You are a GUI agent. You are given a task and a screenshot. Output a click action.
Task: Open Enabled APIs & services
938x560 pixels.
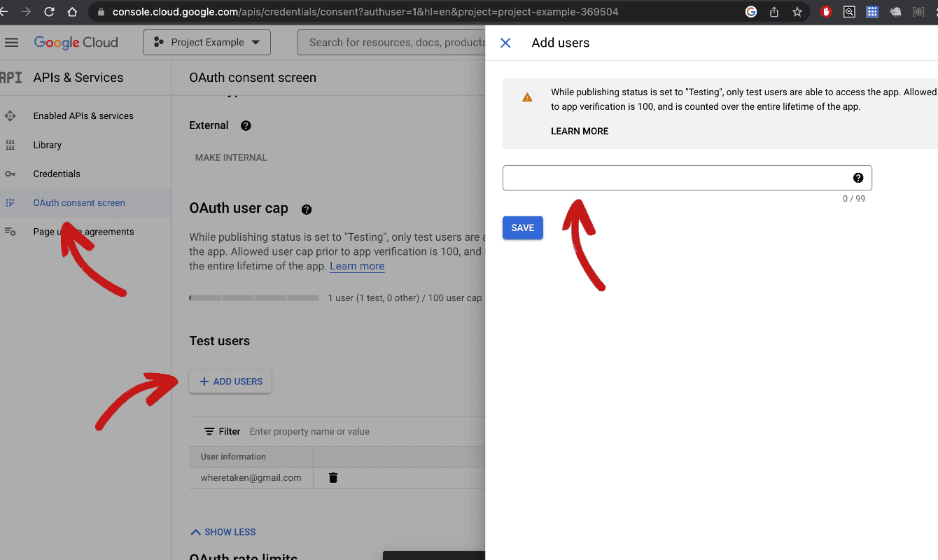tap(83, 116)
